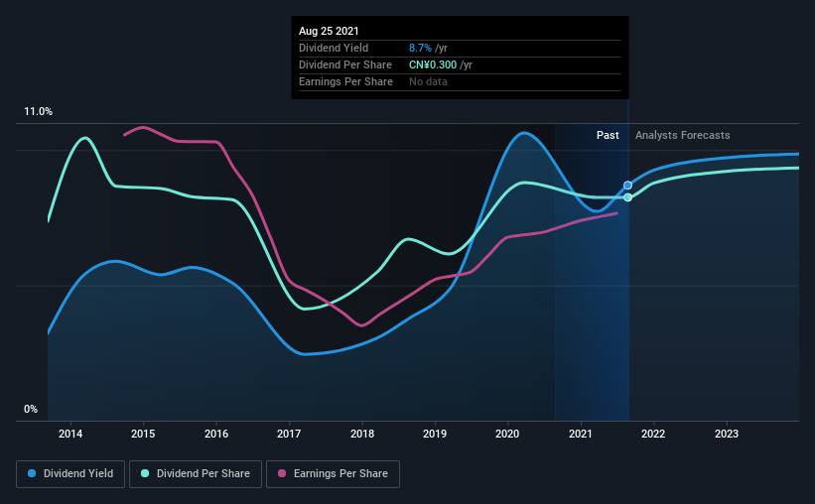Select the teal Dividend Per Share data point marker
This screenshot has height=504, width=815.
click(x=628, y=197)
